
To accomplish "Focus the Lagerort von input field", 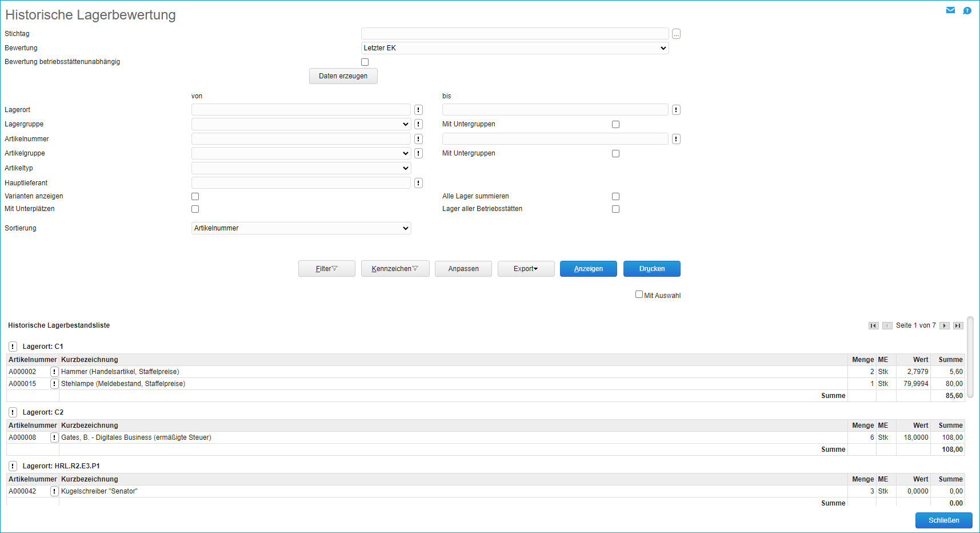I will (x=301, y=110).
